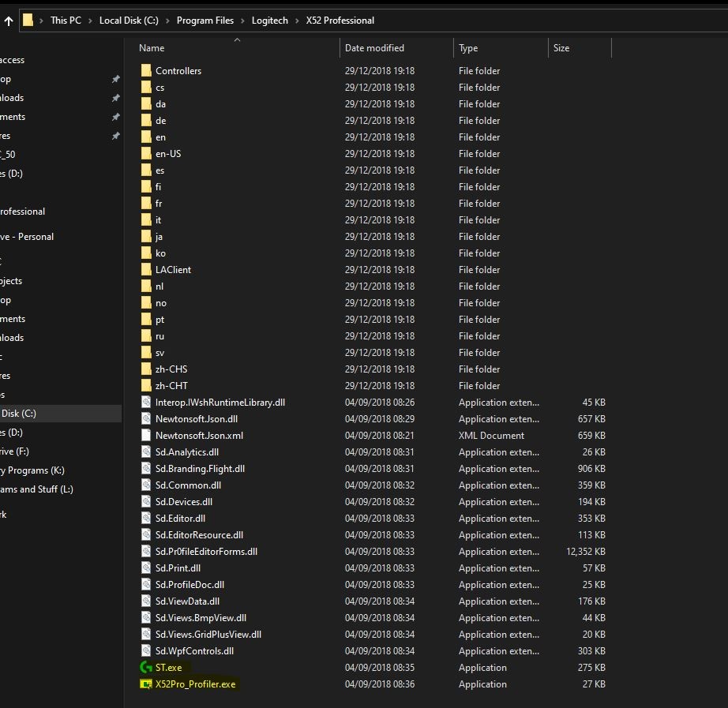The width and height of the screenshot is (728, 708).
Task: Select 've - Personal' OneDrive in navigation pane
Action: coord(27,237)
